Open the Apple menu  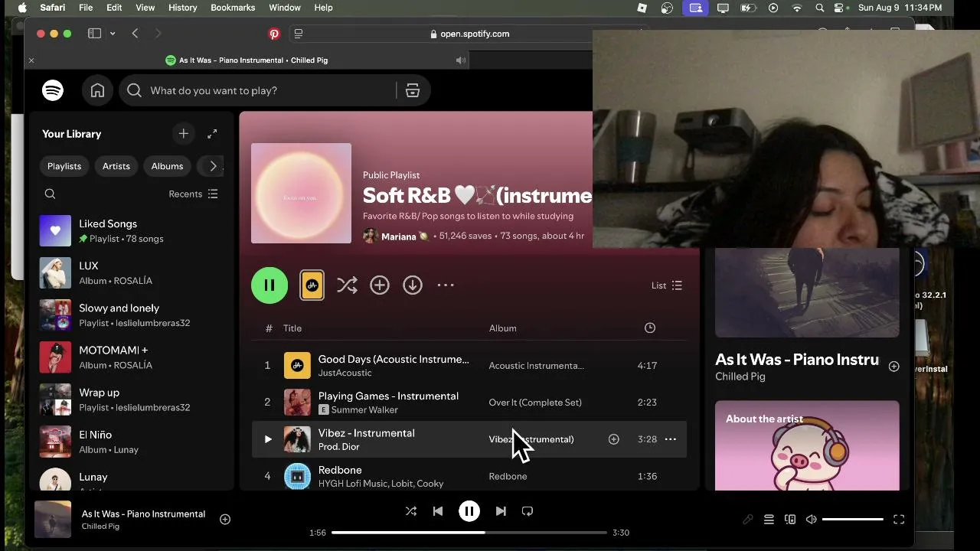[22, 8]
